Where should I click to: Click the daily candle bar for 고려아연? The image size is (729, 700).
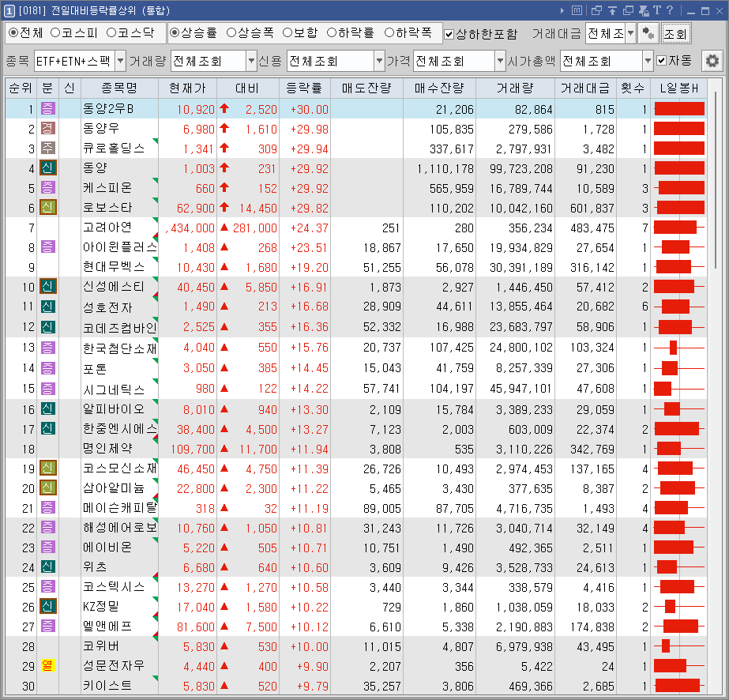tap(678, 228)
